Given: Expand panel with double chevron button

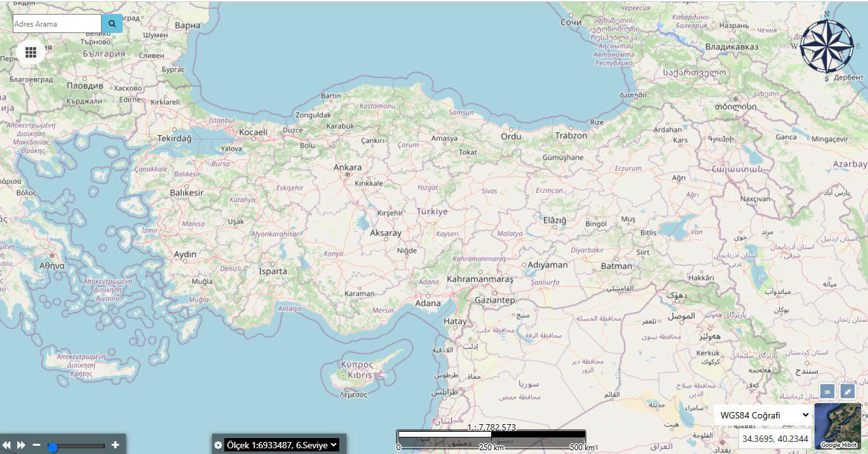Looking at the screenshot, I should click(x=827, y=392).
